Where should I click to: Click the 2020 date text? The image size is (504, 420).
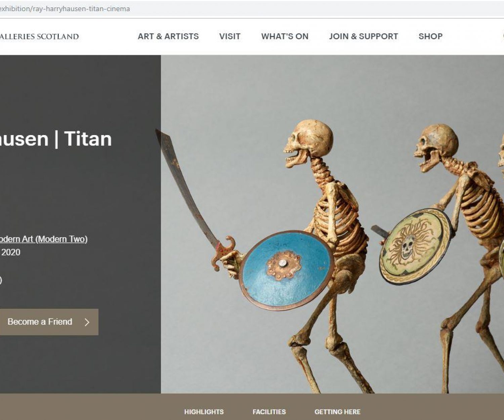pyautogui.click(x=10, y=252)
